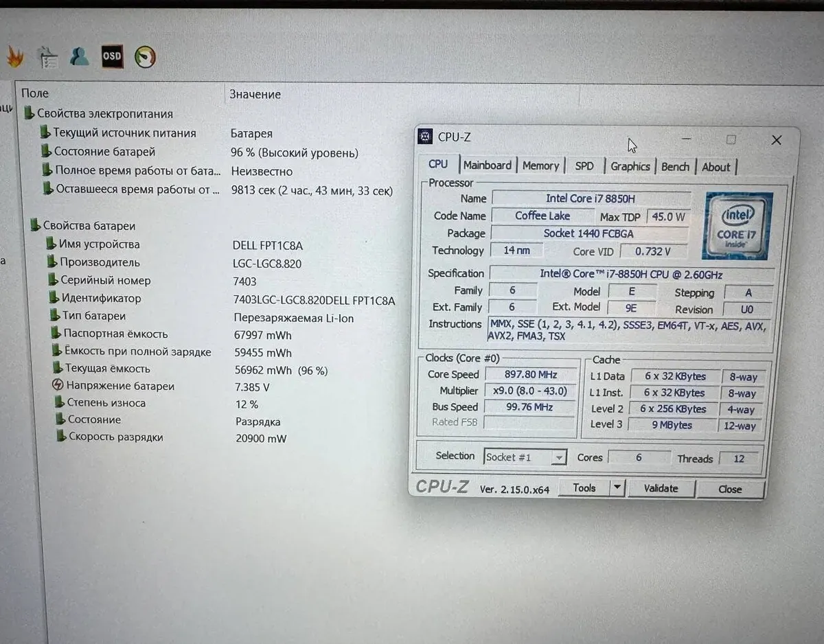824x644 pixels.
Task: Go to the Graphics tab
Action: tap(630, 167)
